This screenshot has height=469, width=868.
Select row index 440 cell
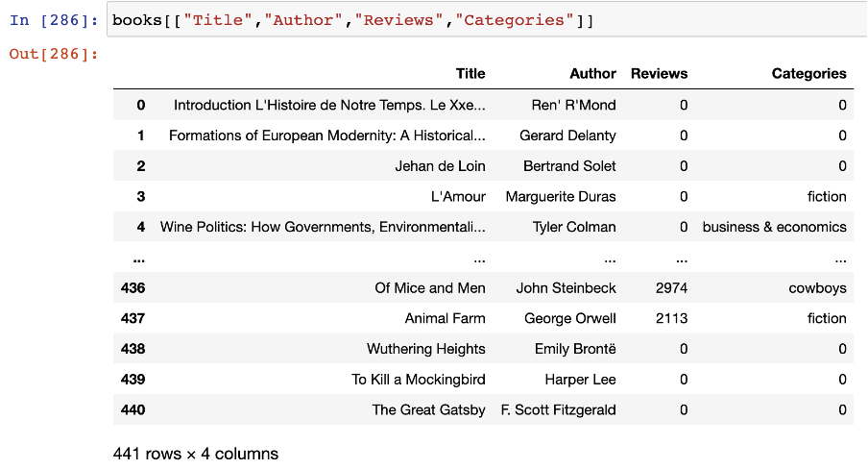click(133, 409)
